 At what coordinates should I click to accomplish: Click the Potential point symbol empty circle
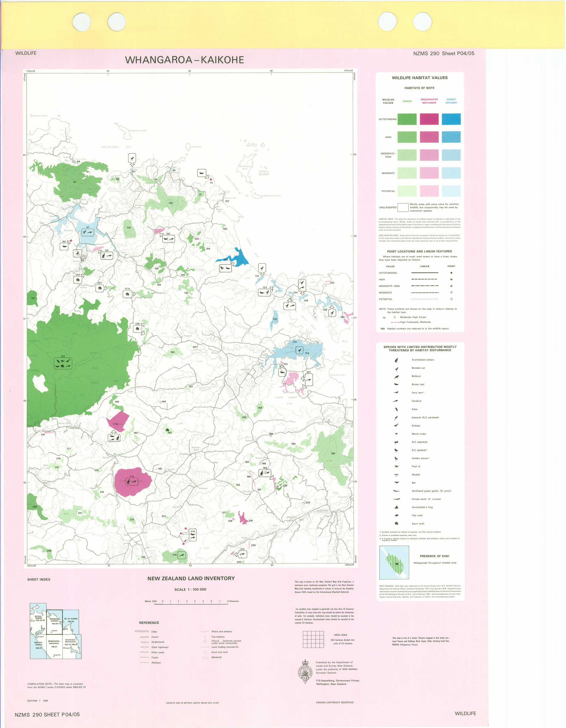click(452, 299)
